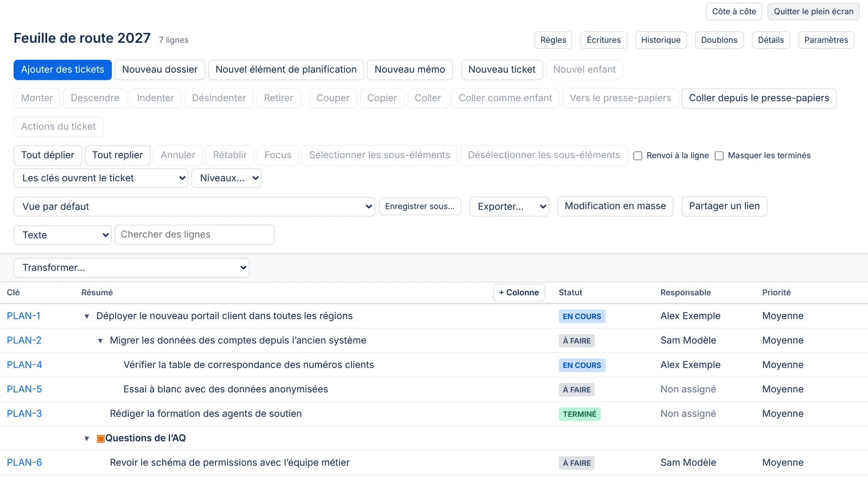Collapse the PLAN-2 Migrer les données row
Viewport: 868px width, 482px height.
pyautogui.click(x=100, y=341)
